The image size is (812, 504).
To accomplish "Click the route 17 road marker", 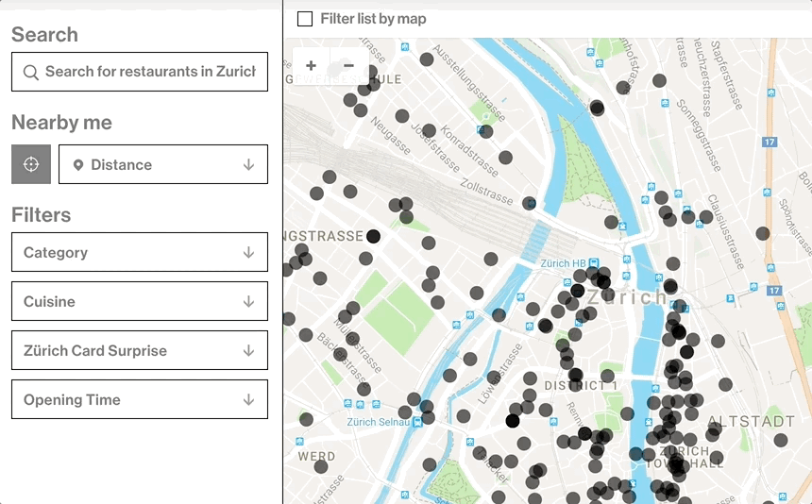I will (x=770, y=142).
